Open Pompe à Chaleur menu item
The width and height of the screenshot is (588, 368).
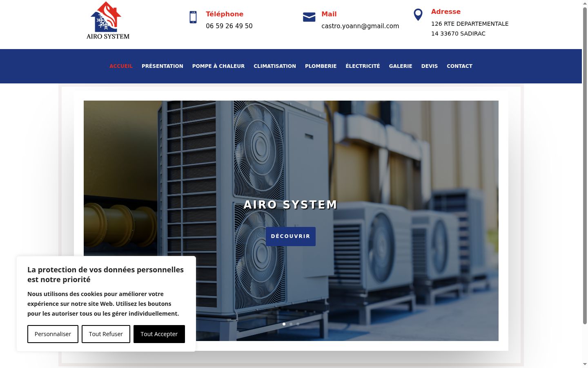tap(218, 66)
